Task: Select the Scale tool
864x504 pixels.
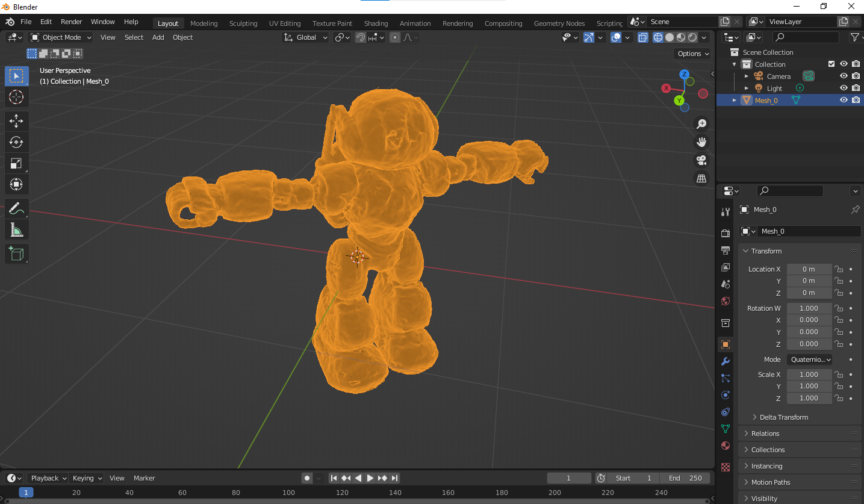Action: 16,163
